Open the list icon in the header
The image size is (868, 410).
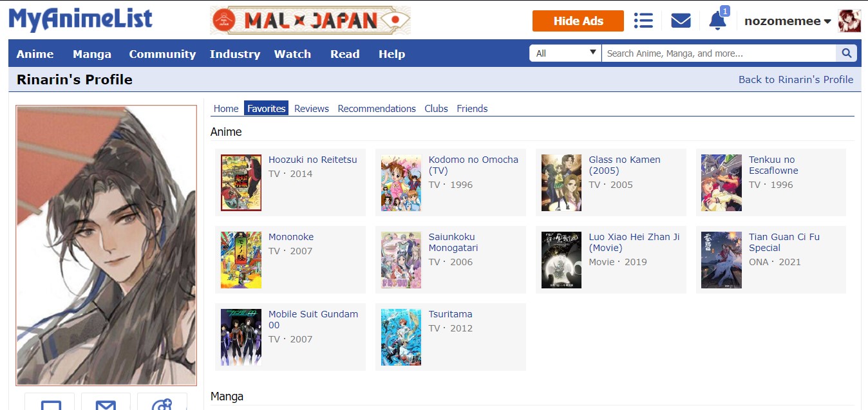click(x=643, y=21)
